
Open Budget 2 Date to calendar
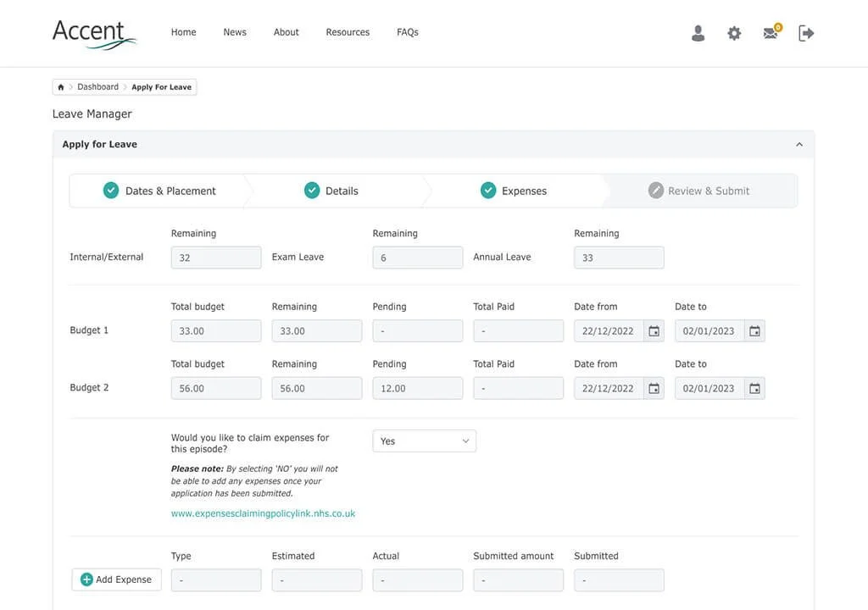coord(754,389)
